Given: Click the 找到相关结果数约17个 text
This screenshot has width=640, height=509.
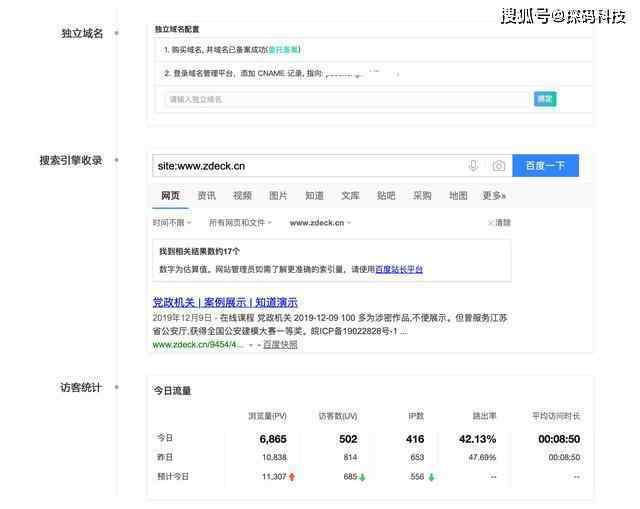Looking at the screenshot, I should pos(199,251).
